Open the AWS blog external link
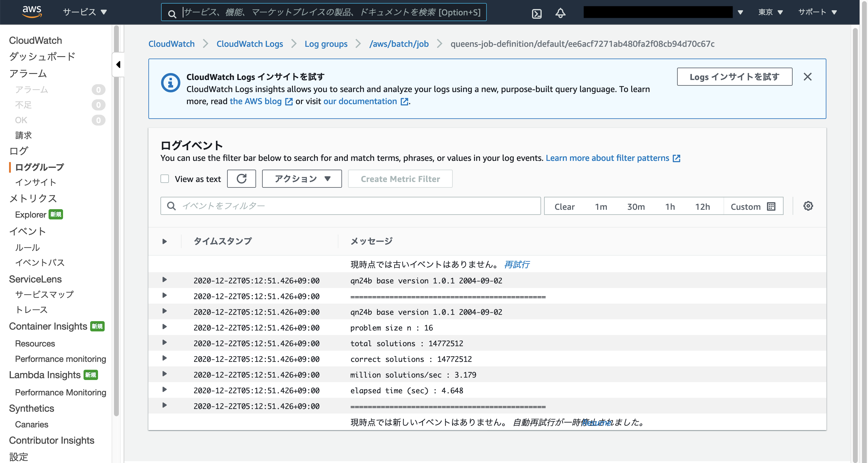Viewport: 868px width, 463px height. 261,101
